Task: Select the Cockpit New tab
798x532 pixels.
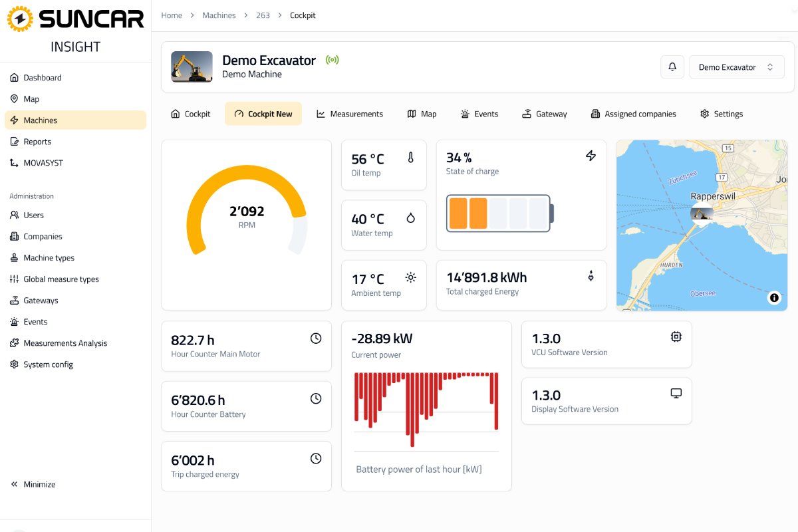Action: point(263,114)
